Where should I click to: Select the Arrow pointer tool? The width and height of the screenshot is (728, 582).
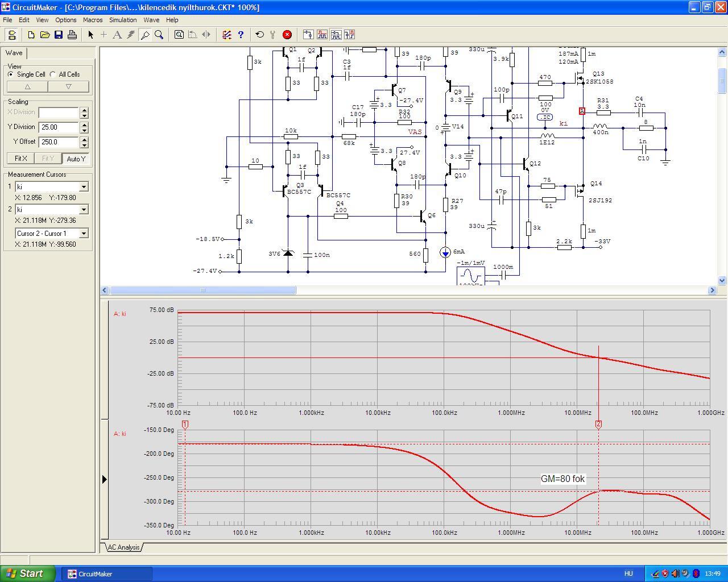tap(90, 35)
